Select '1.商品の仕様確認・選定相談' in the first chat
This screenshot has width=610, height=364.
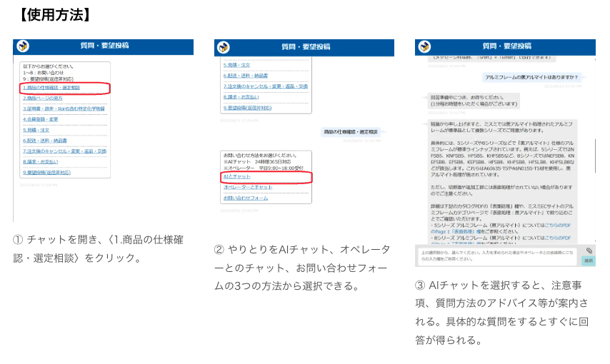50,88
